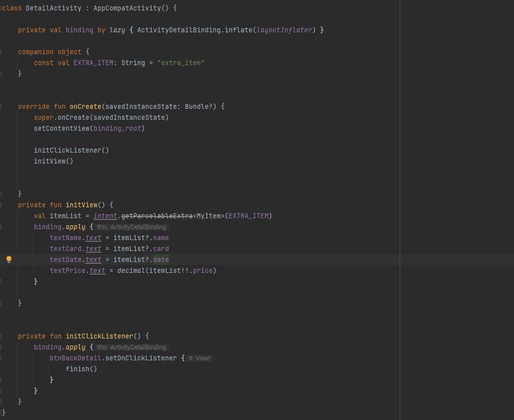Click the onCreate function name after override fun

click(85, 106)
